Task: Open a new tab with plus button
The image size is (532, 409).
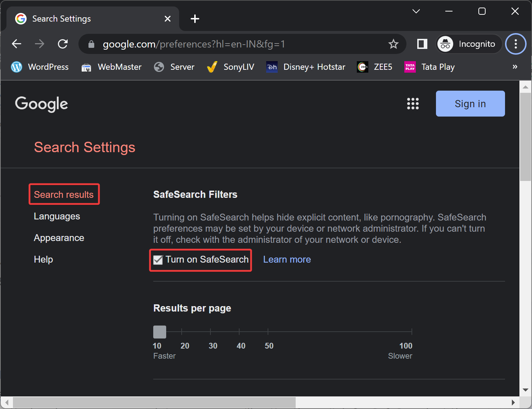Action: [x=195, y=19]
